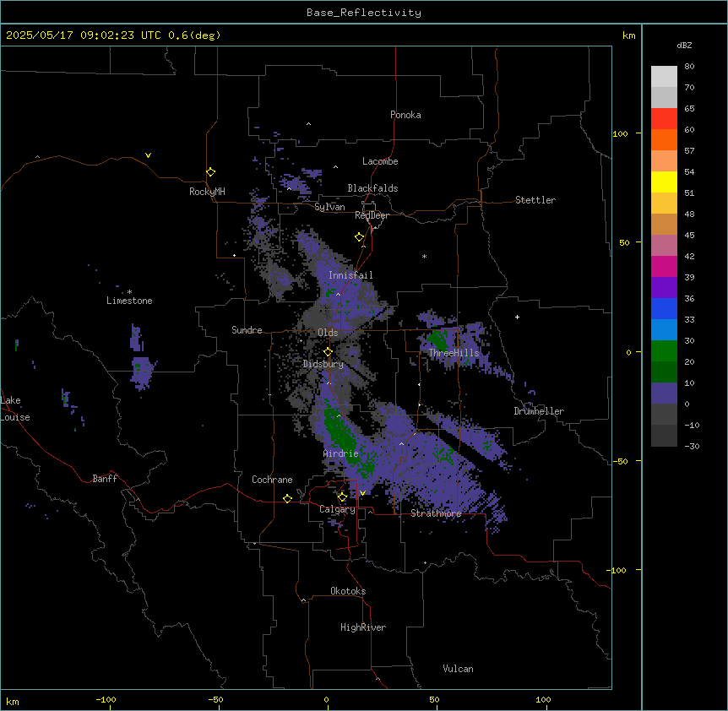Click the Stettler city label
Screen dimensions: 728x711
[535, 200]
